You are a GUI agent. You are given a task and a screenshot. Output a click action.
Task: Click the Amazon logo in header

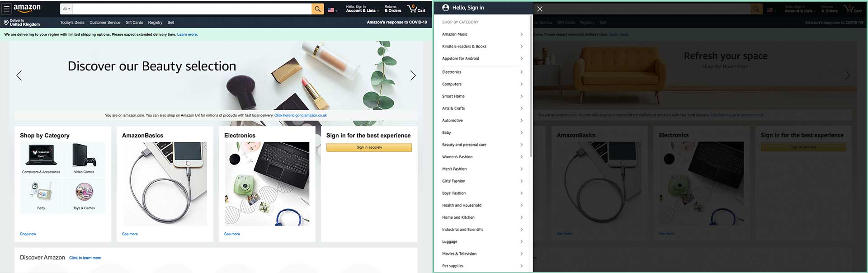coord(27,8)
